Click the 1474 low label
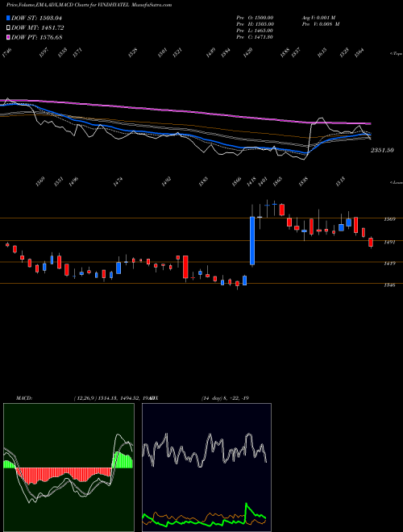 pos(118,182)
